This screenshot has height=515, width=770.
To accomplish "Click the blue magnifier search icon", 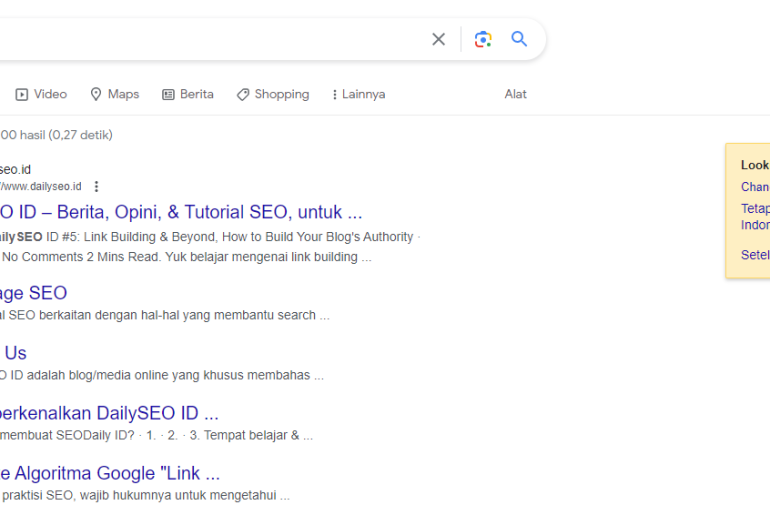I will [x=519, y=39].
